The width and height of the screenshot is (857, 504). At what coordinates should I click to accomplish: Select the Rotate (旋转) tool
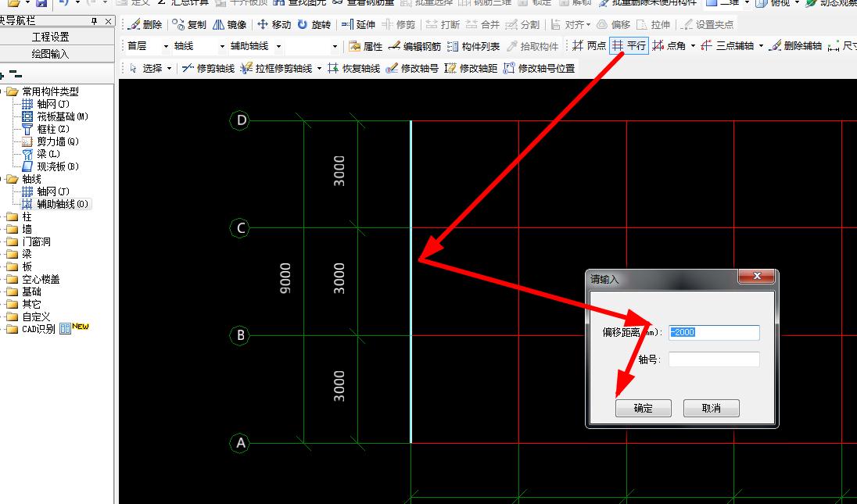coord(314,24)
